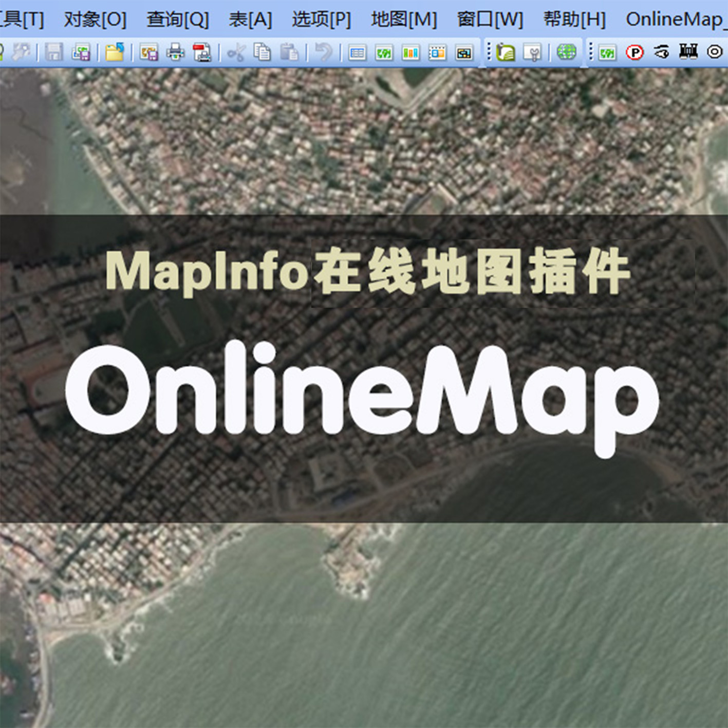Click the Undo arrow icon
The height and width of the screenshot is (728, 728).
(324, 52)
